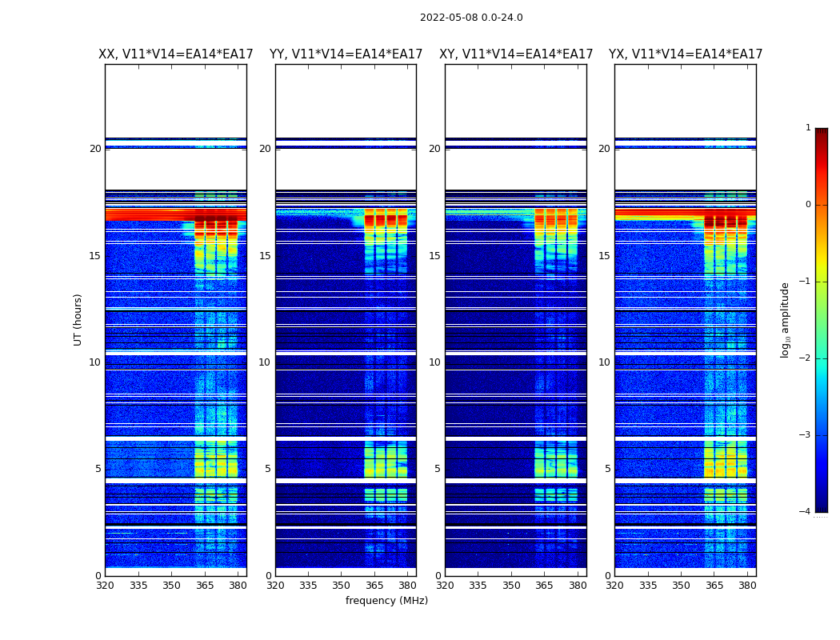Click the 20 hour tick label of XY panel
The image size is (840, 640).
434,148
